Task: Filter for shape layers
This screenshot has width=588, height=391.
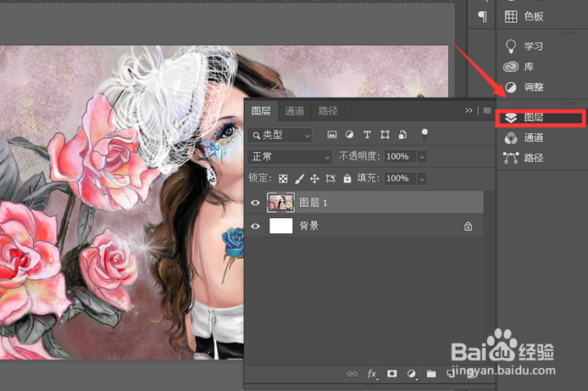Action: point(386,135)
